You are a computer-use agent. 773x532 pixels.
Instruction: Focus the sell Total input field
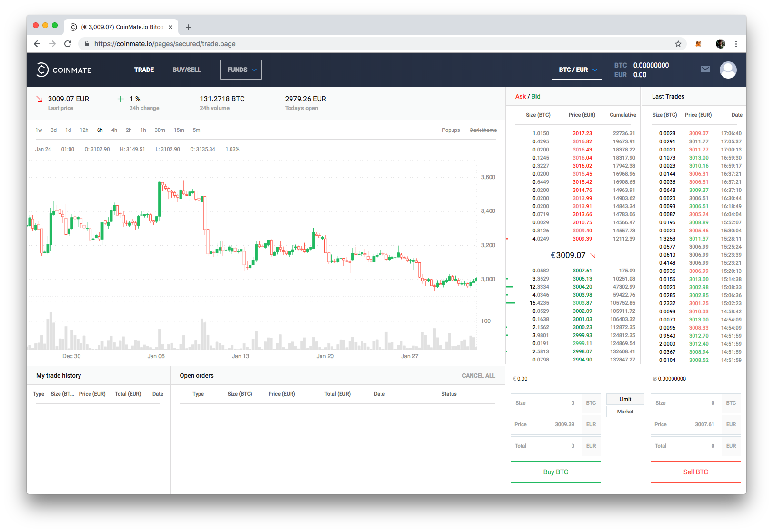point(696,446)
